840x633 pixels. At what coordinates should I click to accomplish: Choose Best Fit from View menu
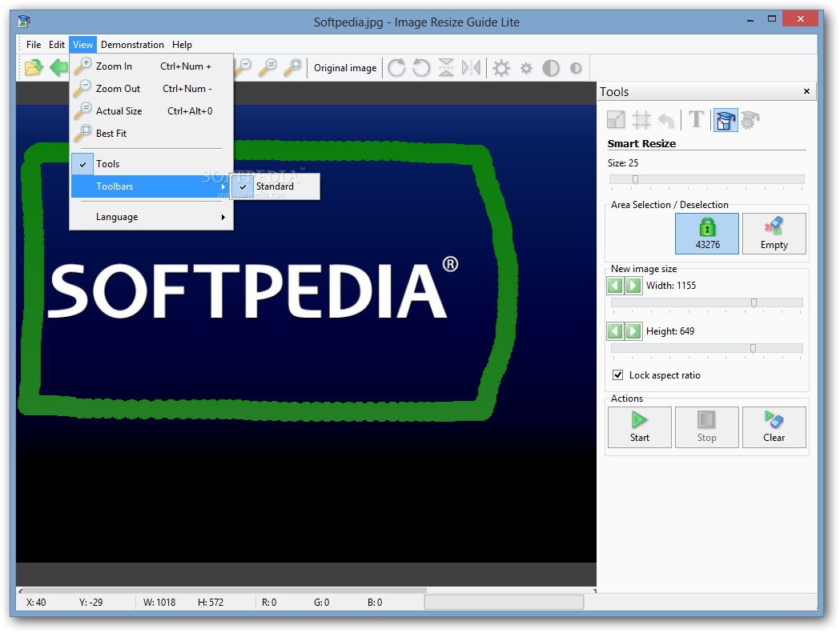(x=151, y=134)
